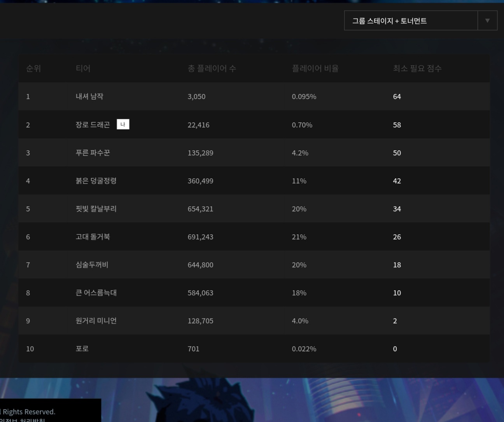Select the 푸른 파수꾼 tier row
Viewport: 504px width, 422px height.
click(x=93, y=153)
